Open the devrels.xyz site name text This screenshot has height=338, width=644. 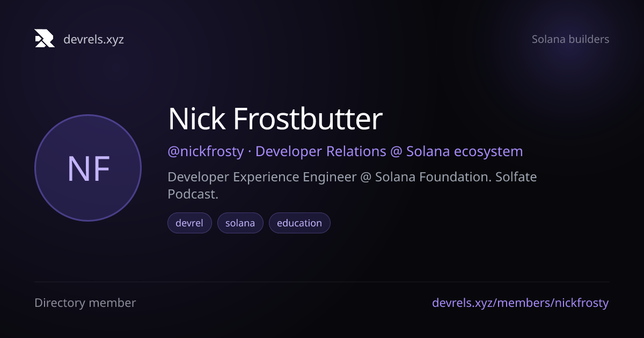point(93,39)
